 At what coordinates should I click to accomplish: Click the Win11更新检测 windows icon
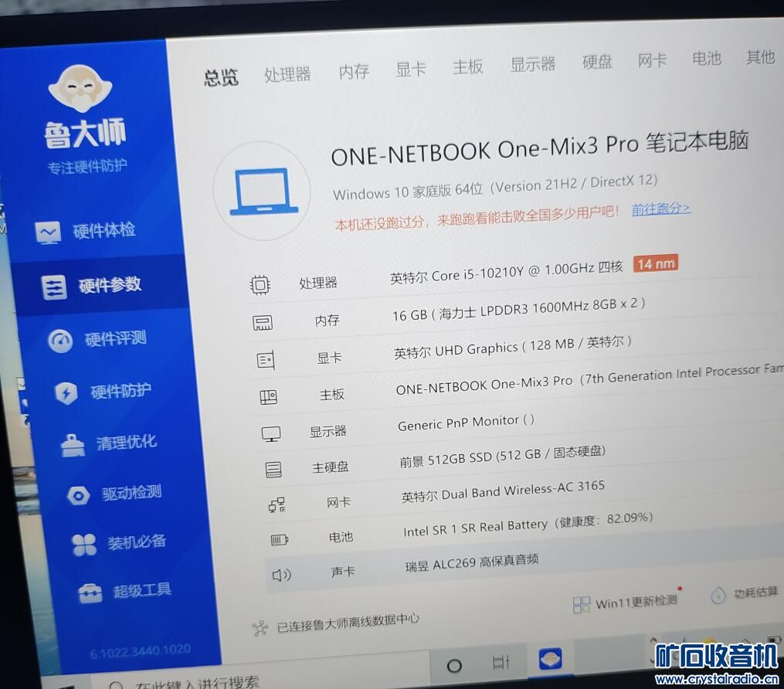click(581, 605)
